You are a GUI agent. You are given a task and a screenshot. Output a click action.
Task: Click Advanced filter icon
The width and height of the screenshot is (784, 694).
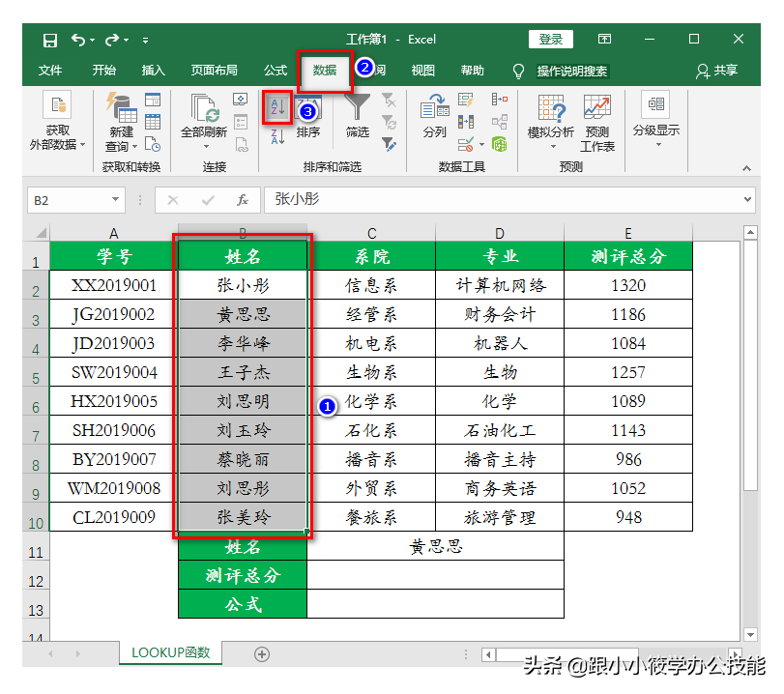pos(389,144)
